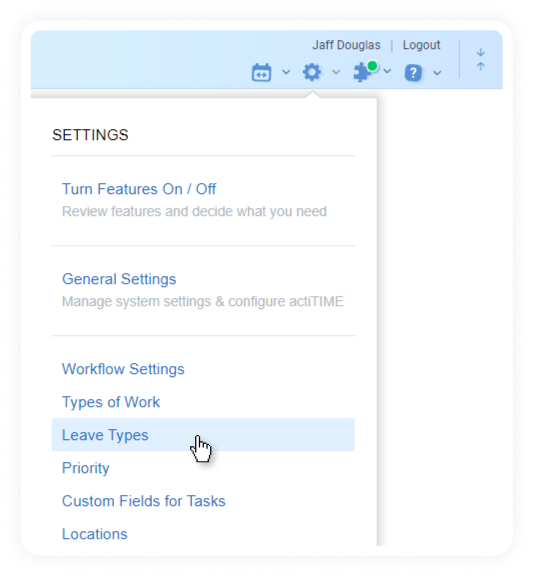Select the Locations entry
Image resolution: width=533 pixels, height=576 pixels.
(95, 534)
